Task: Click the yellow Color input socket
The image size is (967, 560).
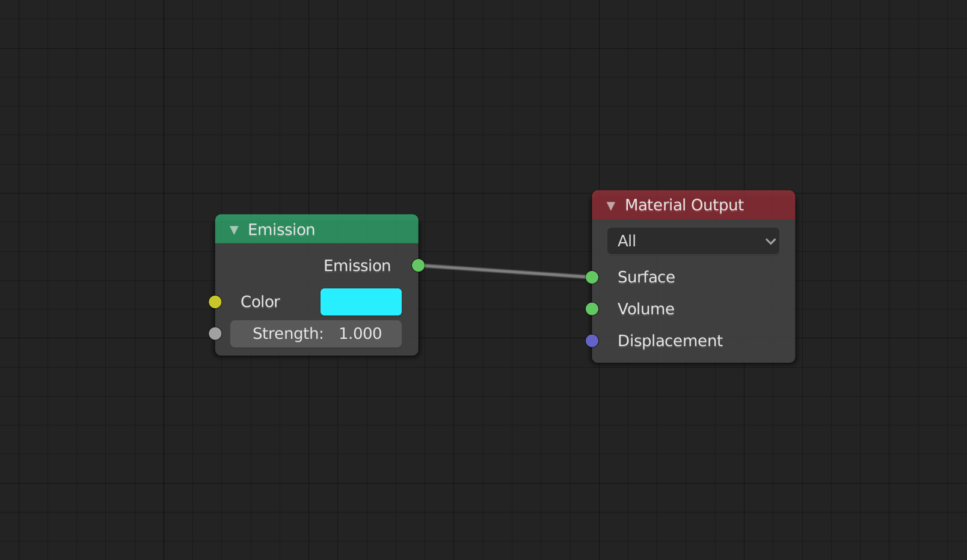Action: click(215, 302)
